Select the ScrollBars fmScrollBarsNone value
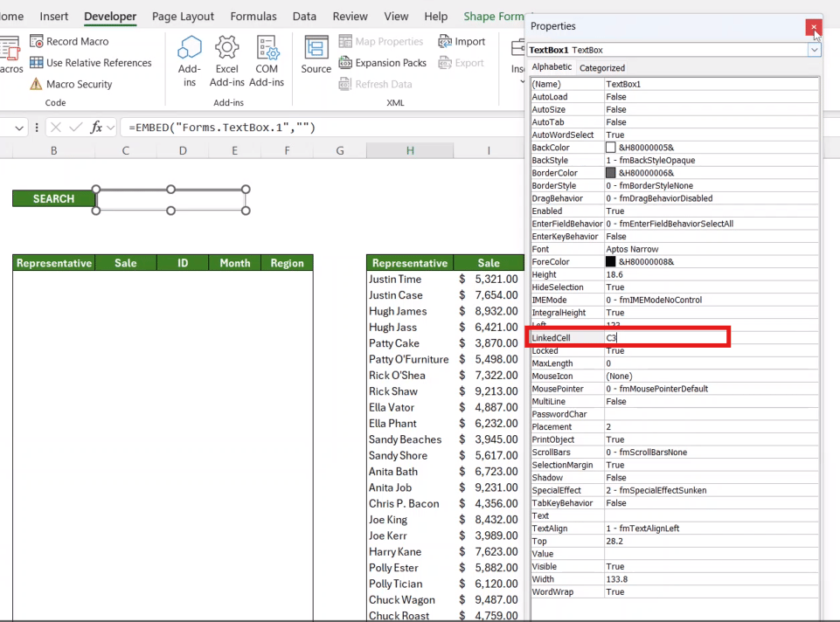The width and height of the screenshot is (840, 622). 647,453
